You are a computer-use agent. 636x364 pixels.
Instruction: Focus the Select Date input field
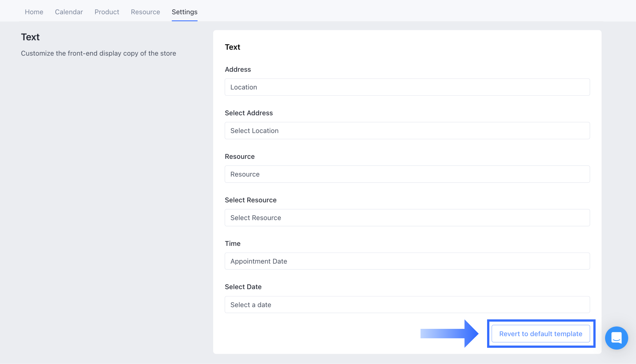[407, 304]
